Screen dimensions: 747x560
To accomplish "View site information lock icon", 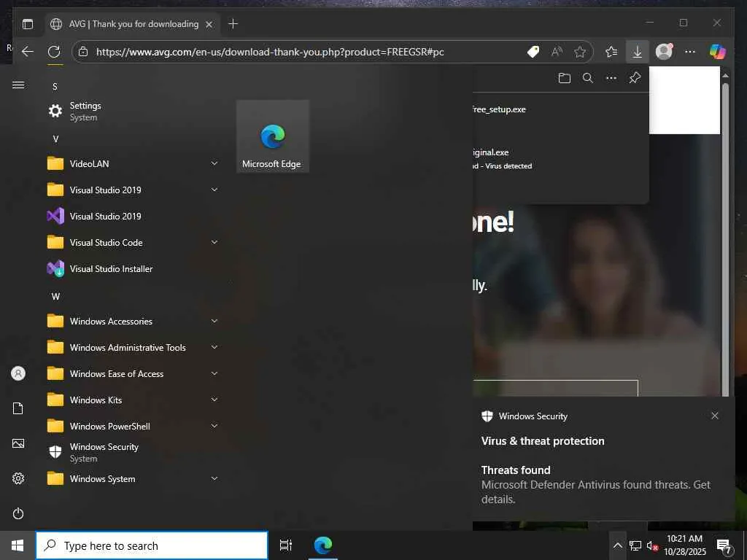I will tap(83, 52).
